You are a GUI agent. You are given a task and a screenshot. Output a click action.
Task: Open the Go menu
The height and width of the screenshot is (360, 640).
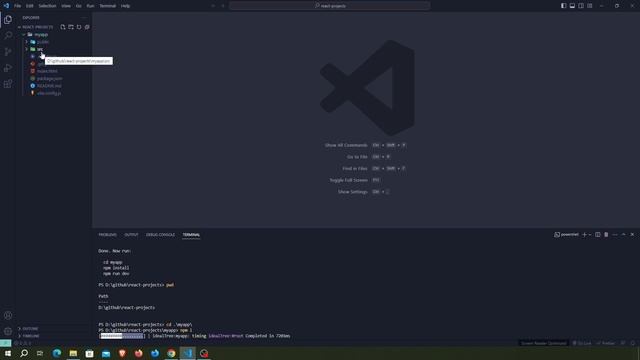(78, 6)
